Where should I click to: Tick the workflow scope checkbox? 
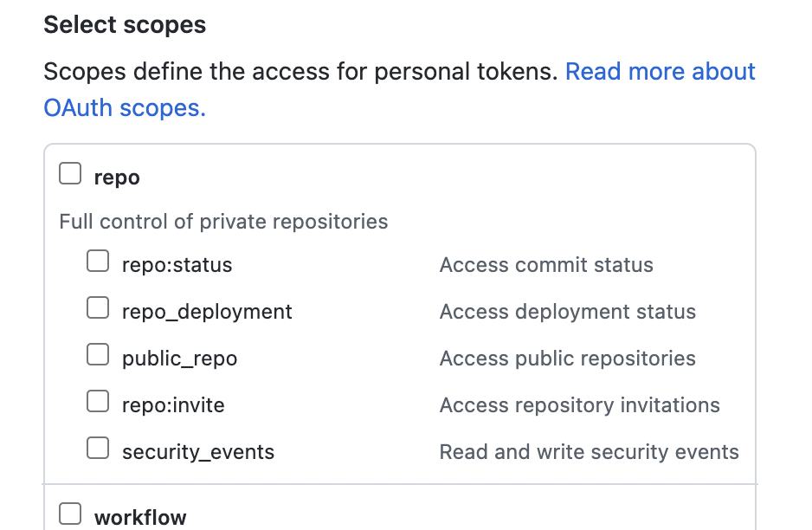point(70,514)
